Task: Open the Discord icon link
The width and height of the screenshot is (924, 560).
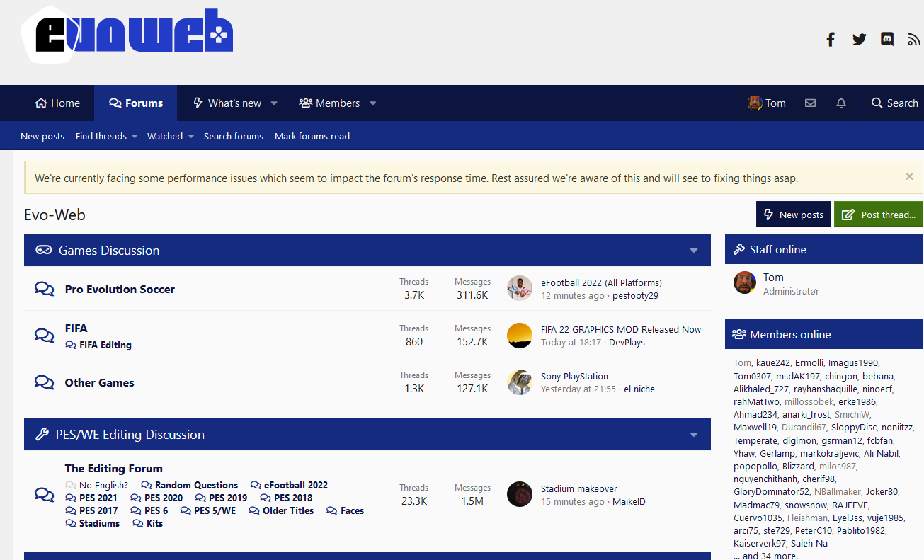Action: (x=886, y=40)
